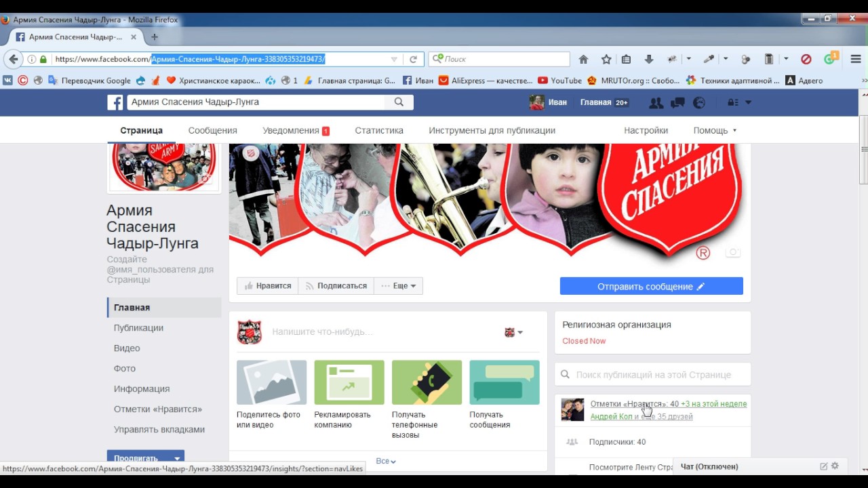Screen dimensions: 868x488
Task: Switch to the Статистика tab
Action: tap(379, 131)
